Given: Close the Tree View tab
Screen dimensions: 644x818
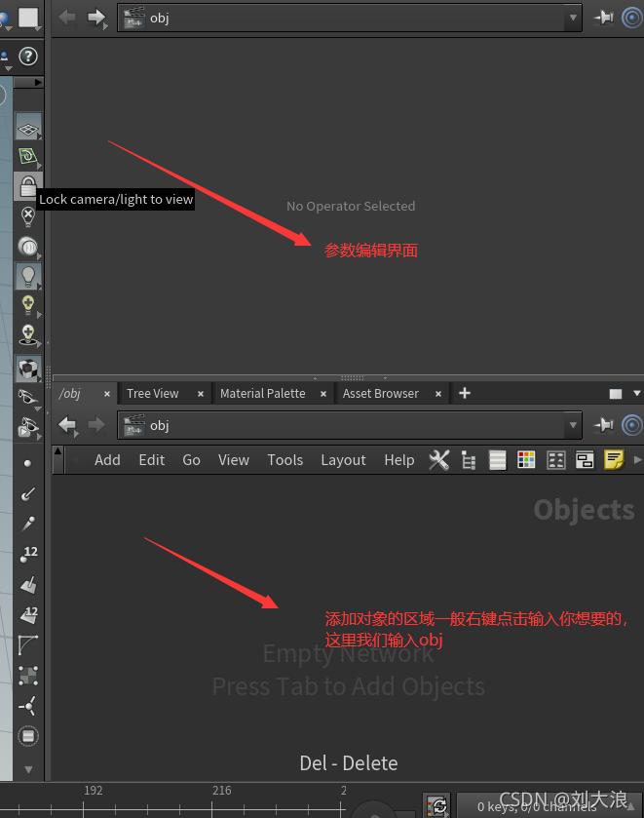Looking at the screenshot, I should tap(201, 394).
